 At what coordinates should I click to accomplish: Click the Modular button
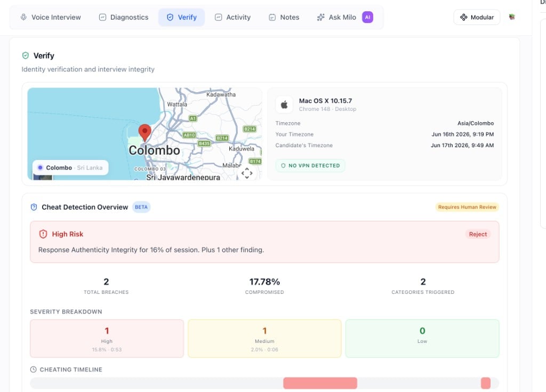click(x=477, y=17)
